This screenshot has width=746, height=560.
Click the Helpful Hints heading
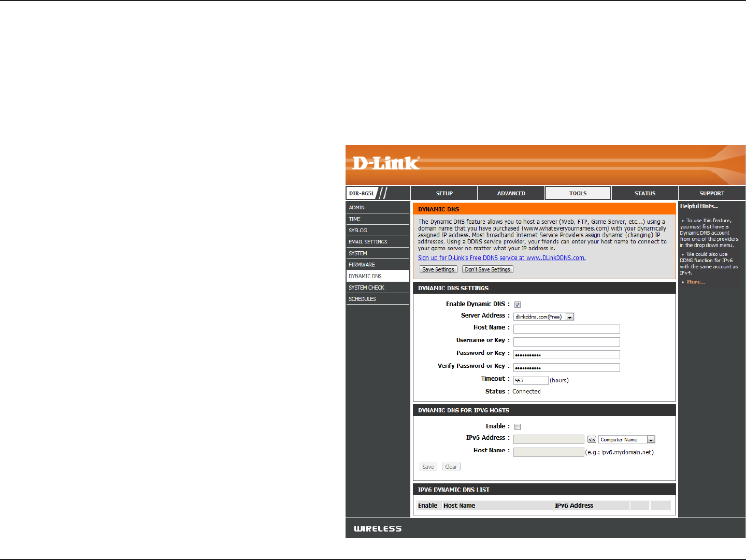(699, 206)
